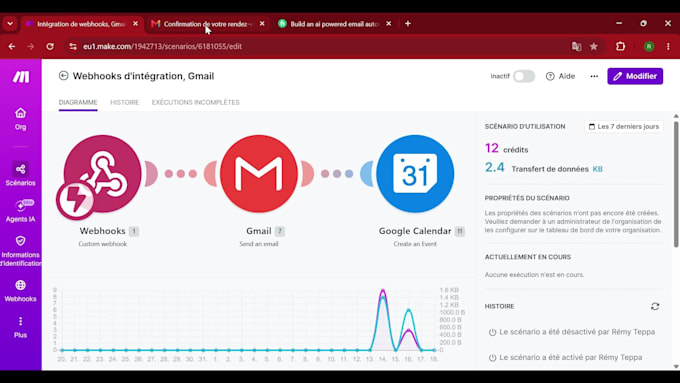
Task: Switch to the DIAGRAMME tab
Action: tap(78, 102)
